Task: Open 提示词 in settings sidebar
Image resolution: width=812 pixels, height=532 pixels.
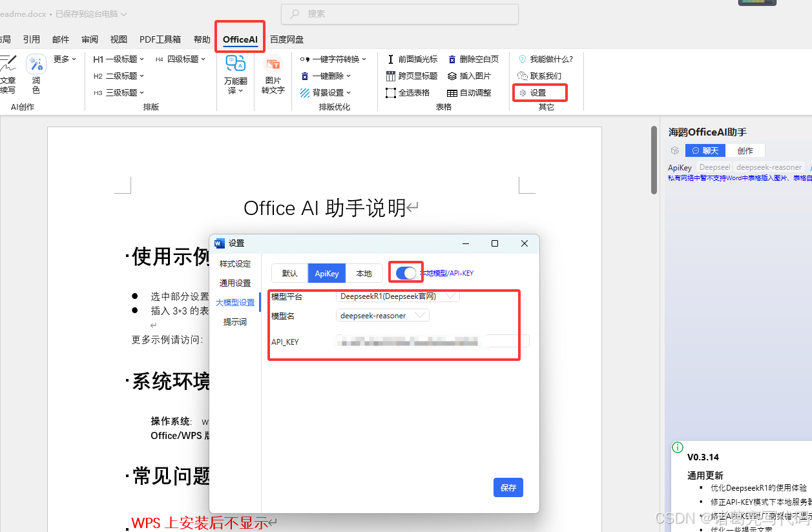Action: pyautogui.click(x=235, y=322)
